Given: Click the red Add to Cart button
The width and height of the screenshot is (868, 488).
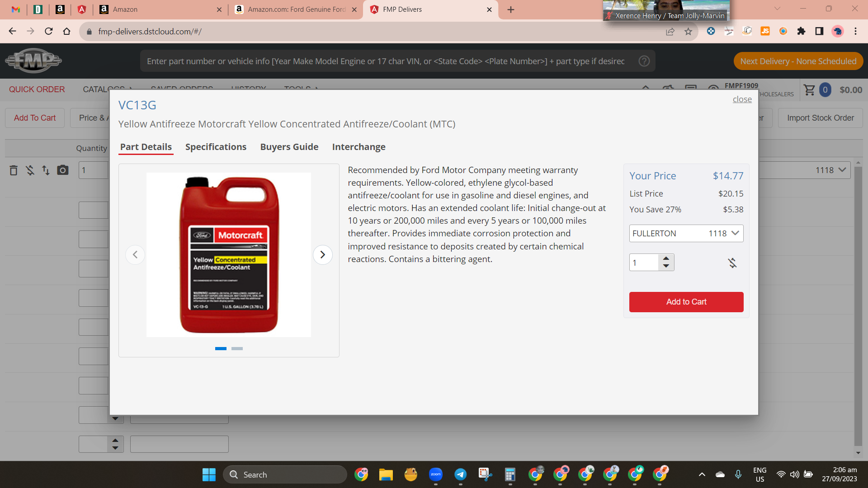Looking at the screenshot, I should click(x=686, y=302).
